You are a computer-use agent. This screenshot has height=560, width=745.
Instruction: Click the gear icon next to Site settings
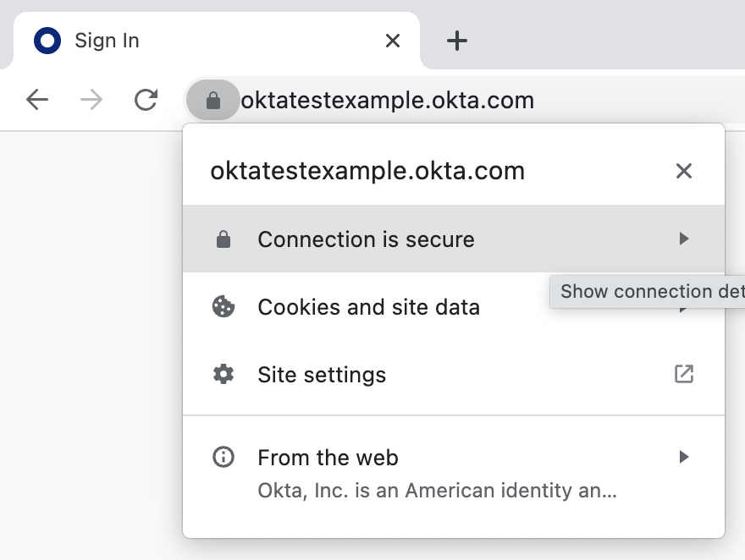223,374
